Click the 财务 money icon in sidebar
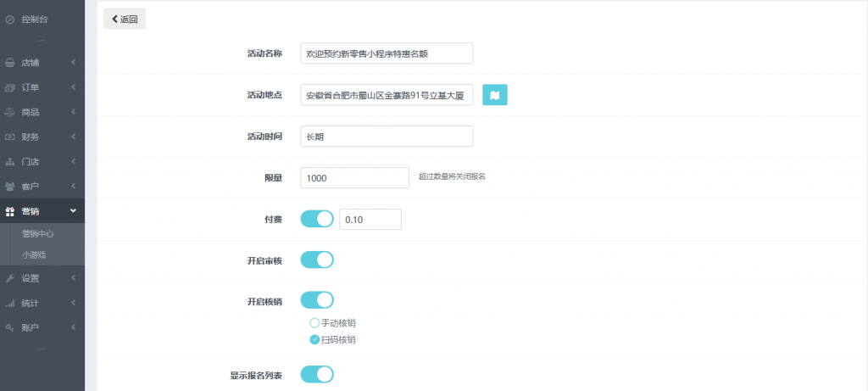This screenshot has width=868, height=391. pyautogui.click(x=9, y=137)
